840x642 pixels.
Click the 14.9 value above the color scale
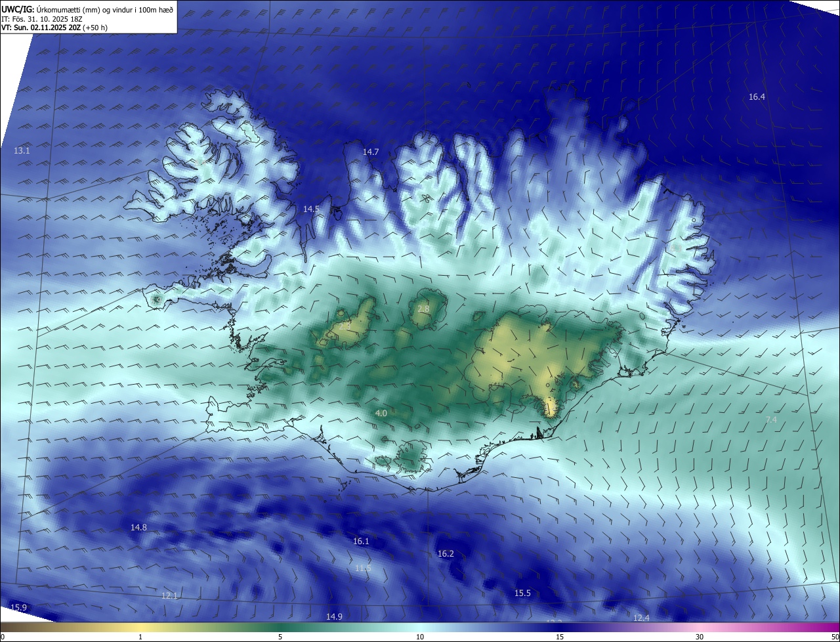pos(334,617)
